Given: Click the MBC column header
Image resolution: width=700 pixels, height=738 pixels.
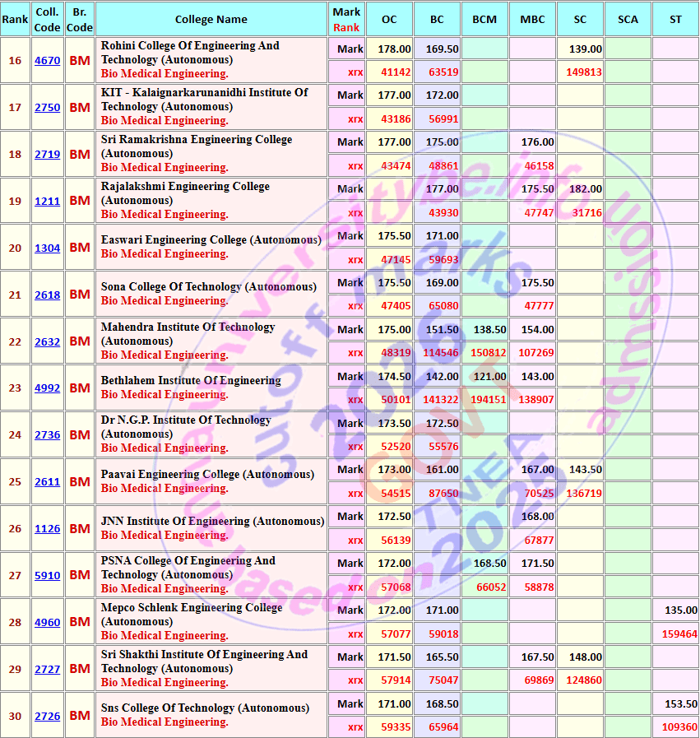Looking at the screenshot, I should coord(532,19).
